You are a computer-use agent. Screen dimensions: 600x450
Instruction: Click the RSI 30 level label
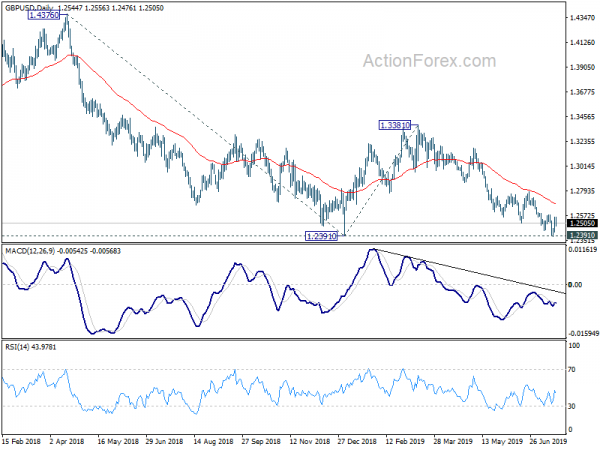tap(572, 406)
